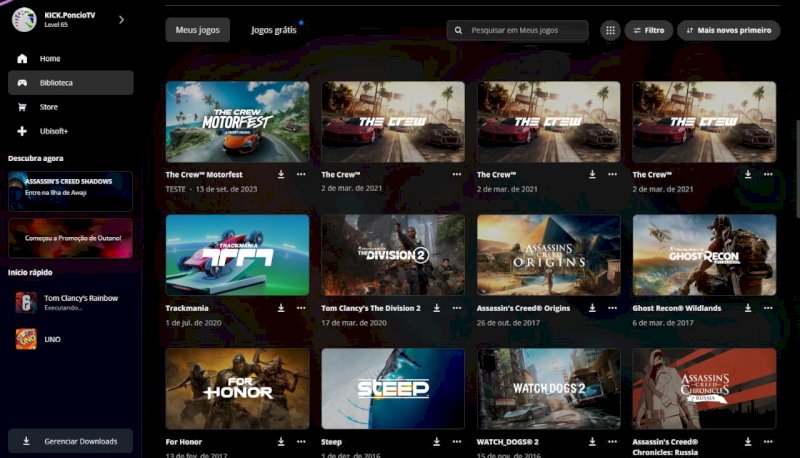Open more options for Ghost Recon Wildlands

click(x=768, y=308)
